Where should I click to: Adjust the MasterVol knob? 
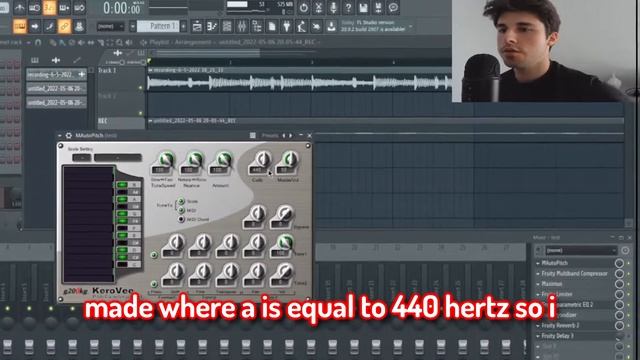coord(290,159)
